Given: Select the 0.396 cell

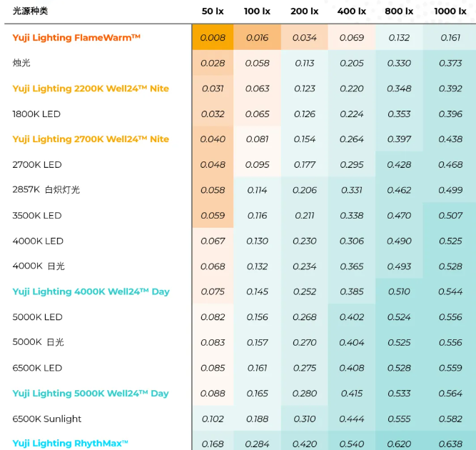Looking at the screenshot, I should [x=450, y=114].
